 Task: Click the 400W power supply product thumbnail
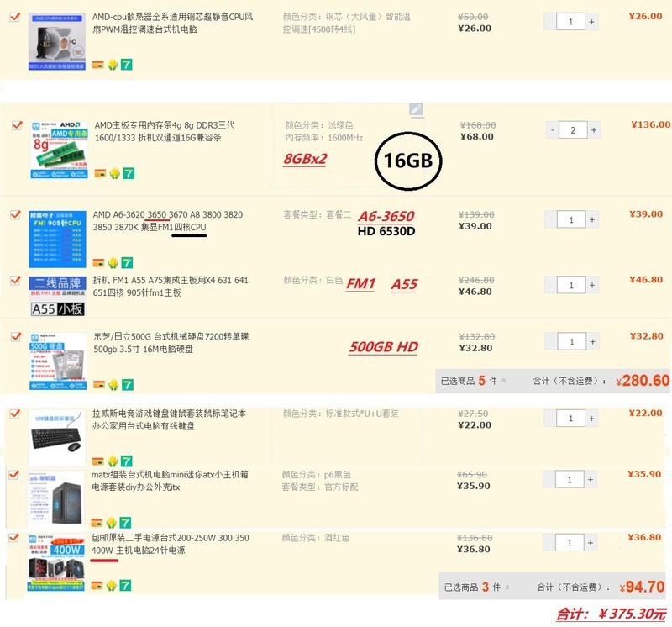55,562
